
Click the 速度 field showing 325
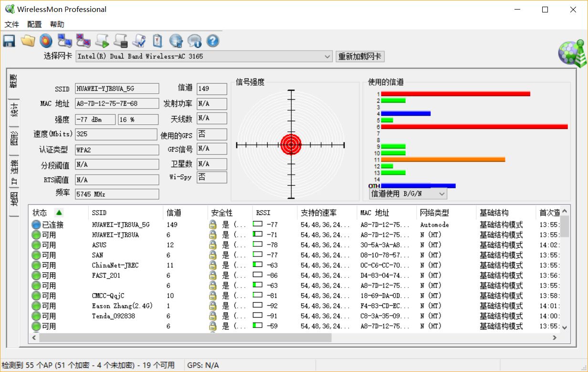116,134
